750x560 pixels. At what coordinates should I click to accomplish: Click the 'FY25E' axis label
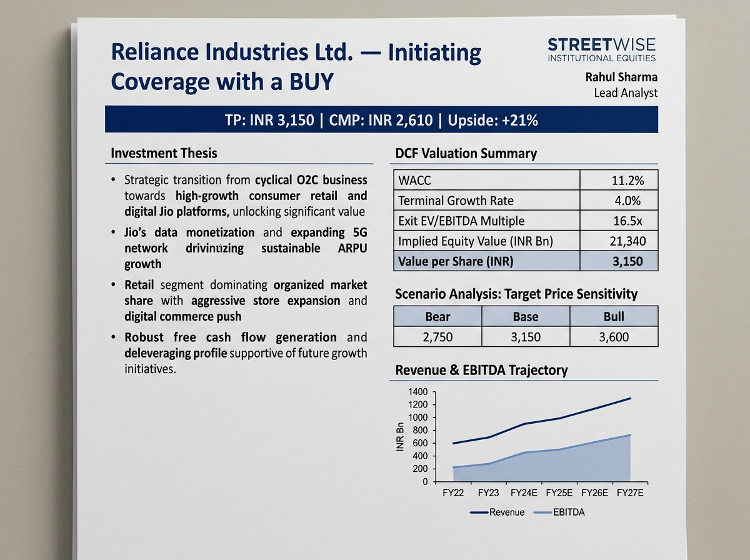click(559, 493)
